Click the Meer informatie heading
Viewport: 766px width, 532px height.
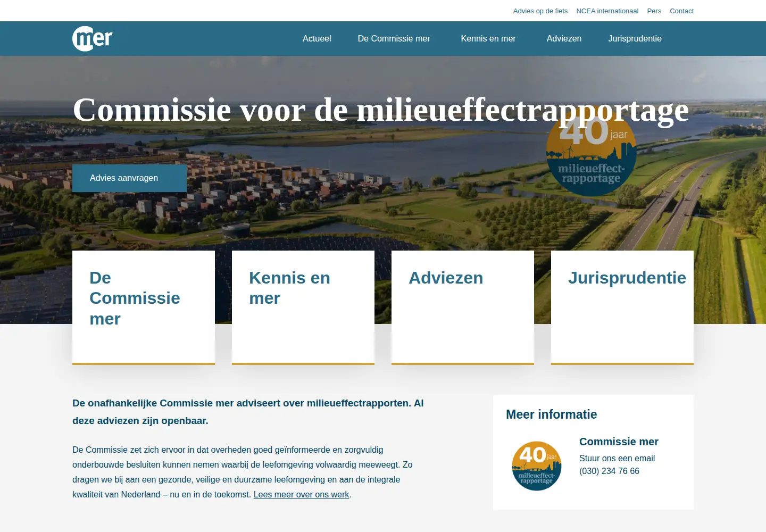(551, 414)
